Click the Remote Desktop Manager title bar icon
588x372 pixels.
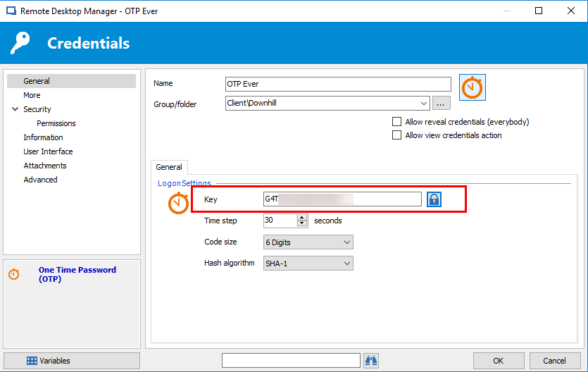pos(11,11)
